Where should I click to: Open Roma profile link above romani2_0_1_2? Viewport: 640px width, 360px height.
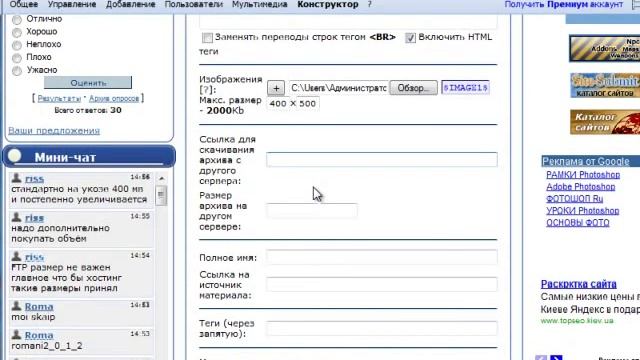click(x=39, y=335)
